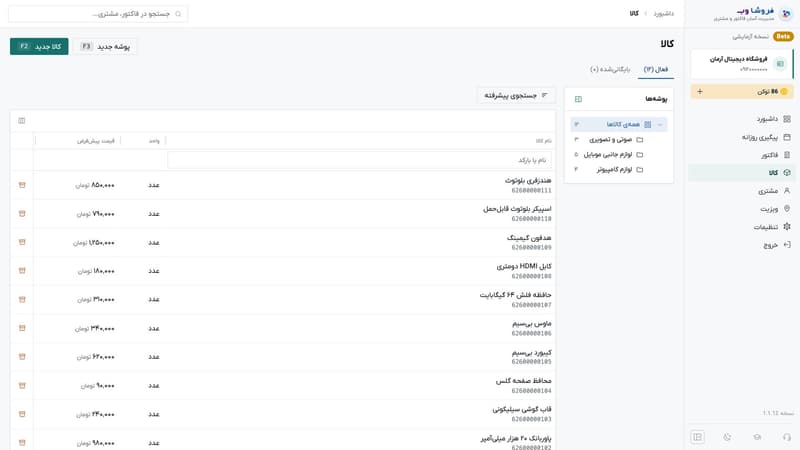Archive محافظ صفحه گلس via its box icon
This screenshot has width=800, height=450.
pyautogui.click(x=22, y=386)
